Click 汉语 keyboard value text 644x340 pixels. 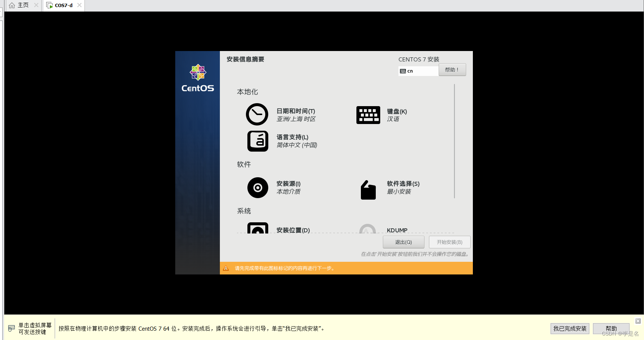point(393,119)
